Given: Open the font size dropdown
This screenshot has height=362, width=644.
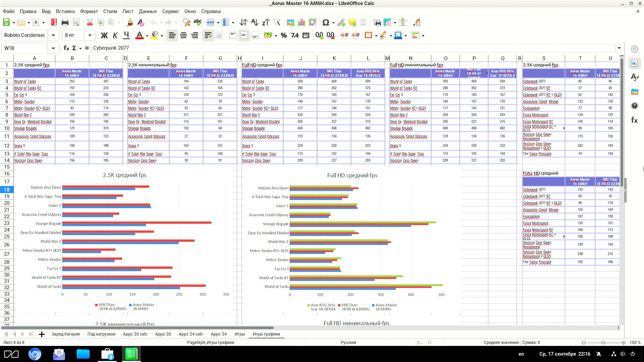Looking at the screenshot, I should click(90, 35).
